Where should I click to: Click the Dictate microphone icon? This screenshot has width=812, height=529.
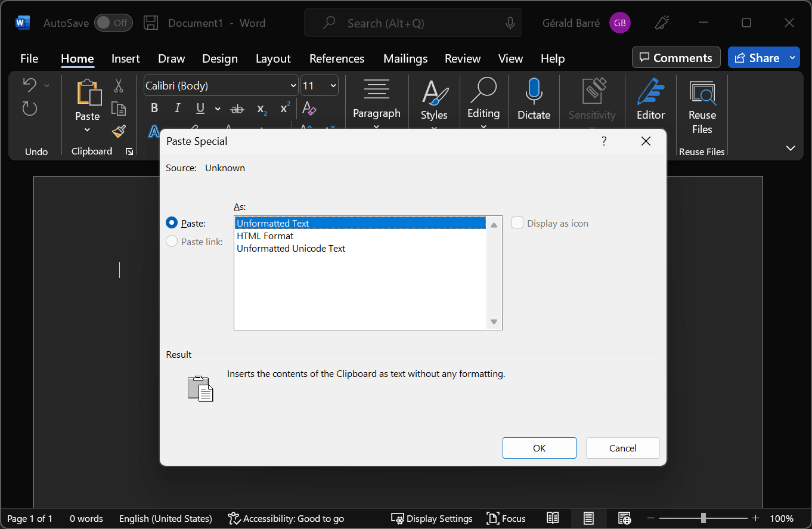click(x=534, y=92)
